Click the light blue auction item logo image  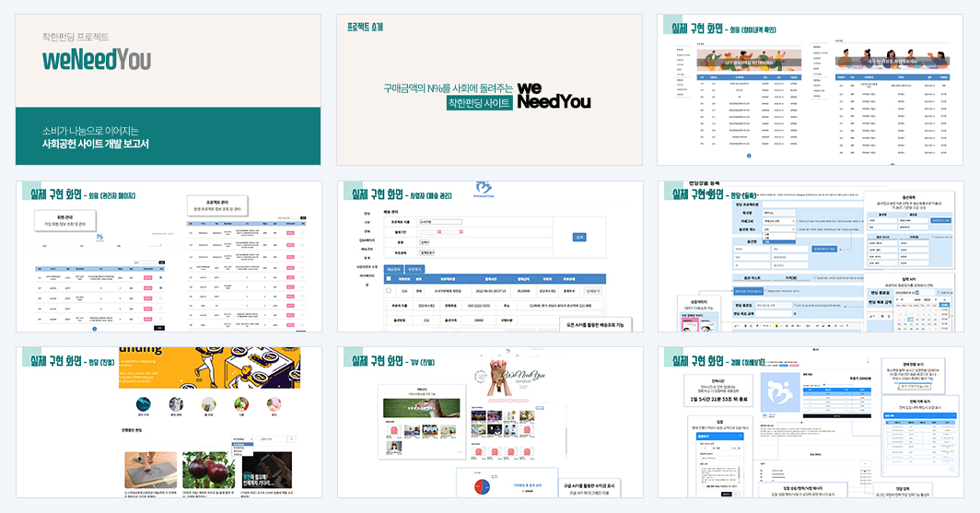click(779, 392)
